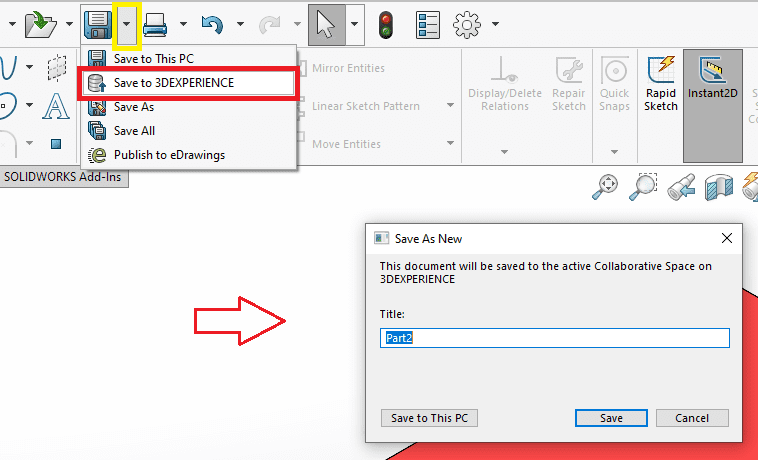Open the Undo dropdown arrow

pyautogui.click(x=240, y=24)
